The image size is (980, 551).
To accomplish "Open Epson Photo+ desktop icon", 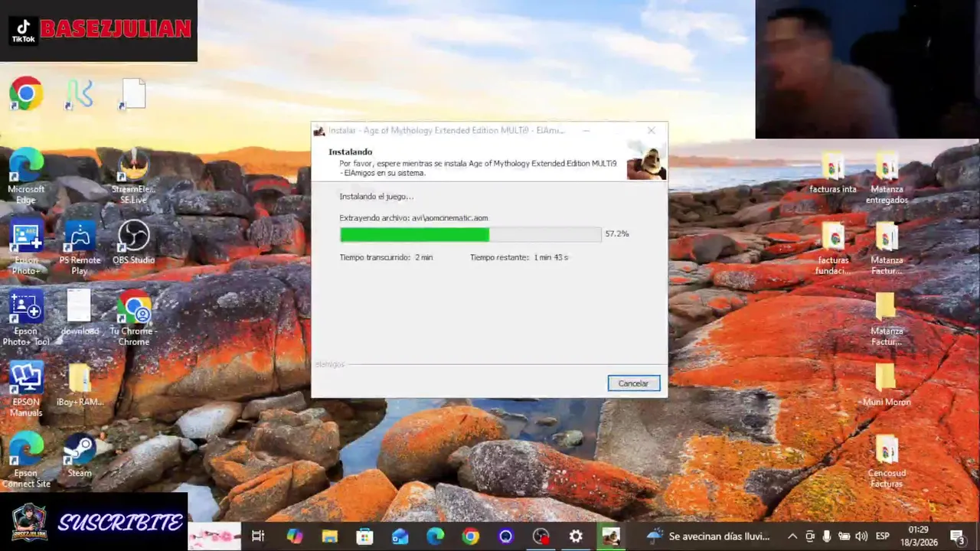I will [26, 247].
